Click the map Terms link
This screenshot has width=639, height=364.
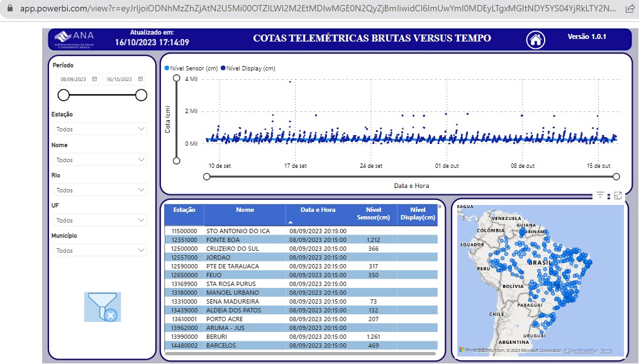pos(606,351)
